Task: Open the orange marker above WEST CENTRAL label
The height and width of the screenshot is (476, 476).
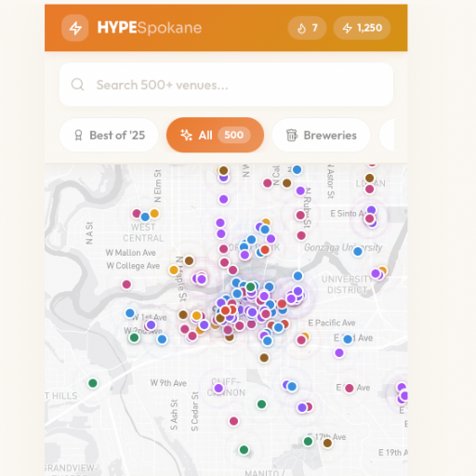Action: tap(154, 213)
